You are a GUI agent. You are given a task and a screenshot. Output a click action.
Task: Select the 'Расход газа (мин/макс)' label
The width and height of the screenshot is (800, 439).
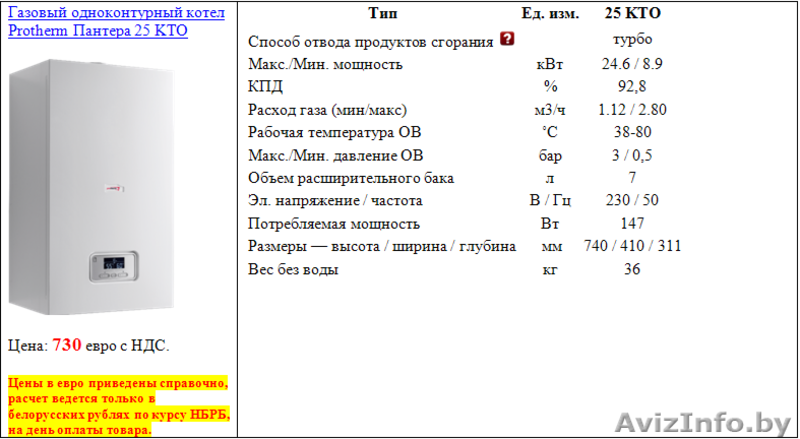[328, 110]
